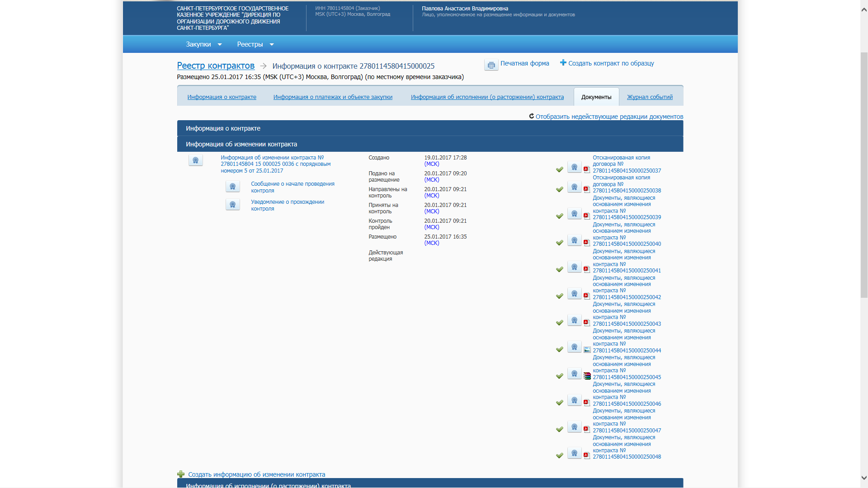The width and height of the screenshot is (868, 488).
Task: Collapse the Информация об изменении контракта section header
Action: point(430,144)
